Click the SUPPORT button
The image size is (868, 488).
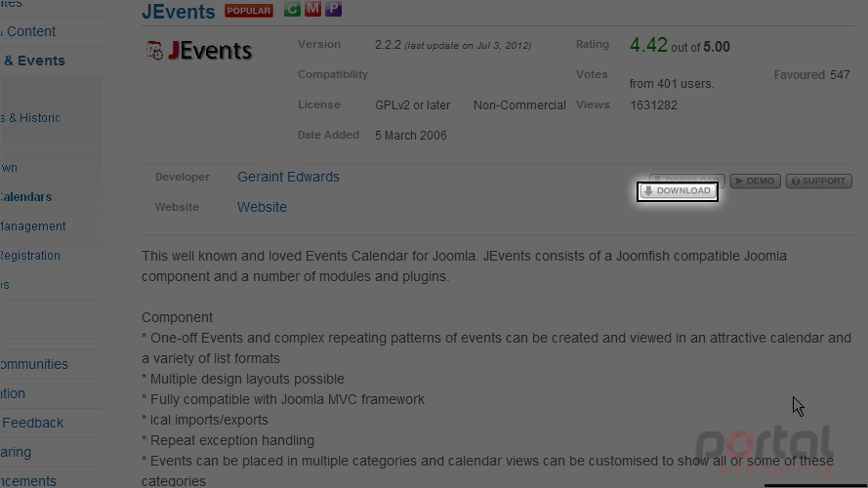coord(818,182)
